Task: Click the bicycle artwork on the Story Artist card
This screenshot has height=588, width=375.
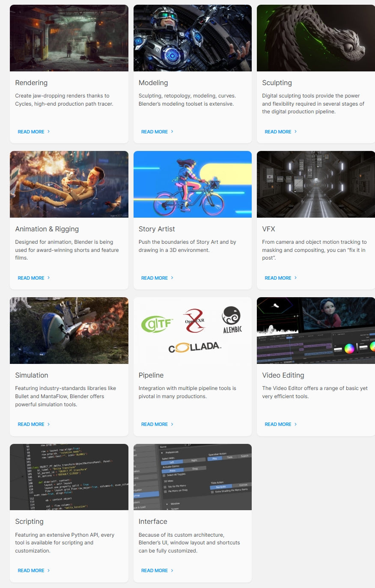Action: 192,184
